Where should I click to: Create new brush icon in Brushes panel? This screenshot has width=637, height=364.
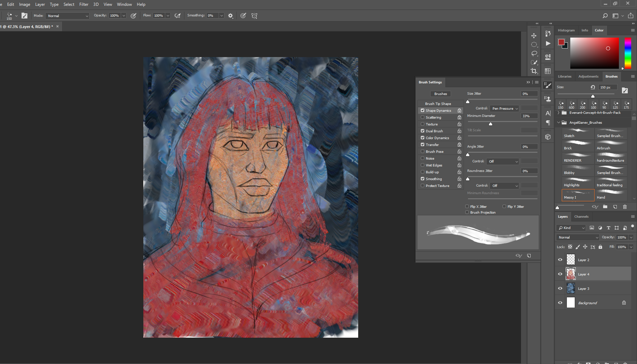click(x=615, y=207)
